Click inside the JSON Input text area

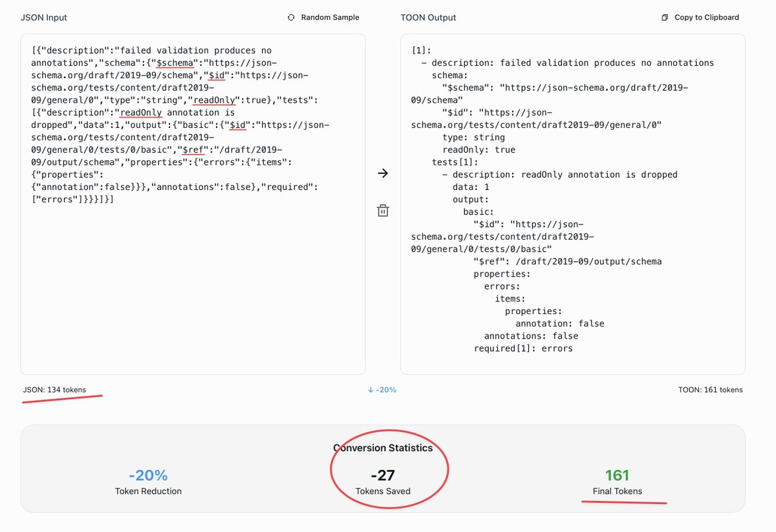coord(193,204)
